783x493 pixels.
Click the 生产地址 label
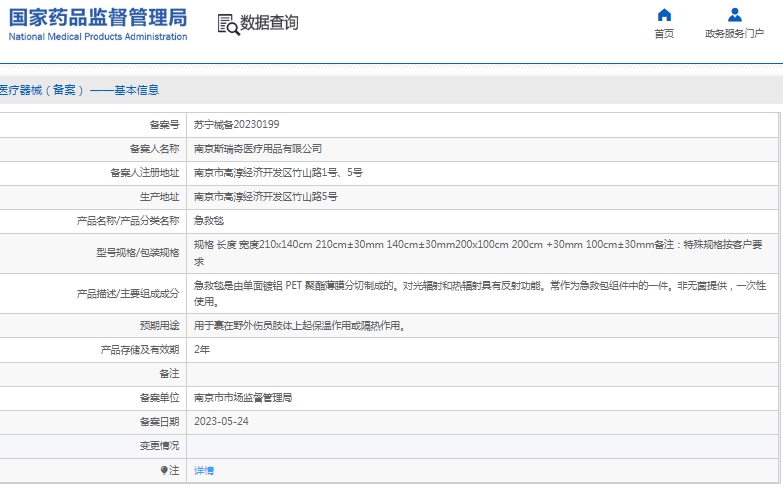tap(159, 197)
